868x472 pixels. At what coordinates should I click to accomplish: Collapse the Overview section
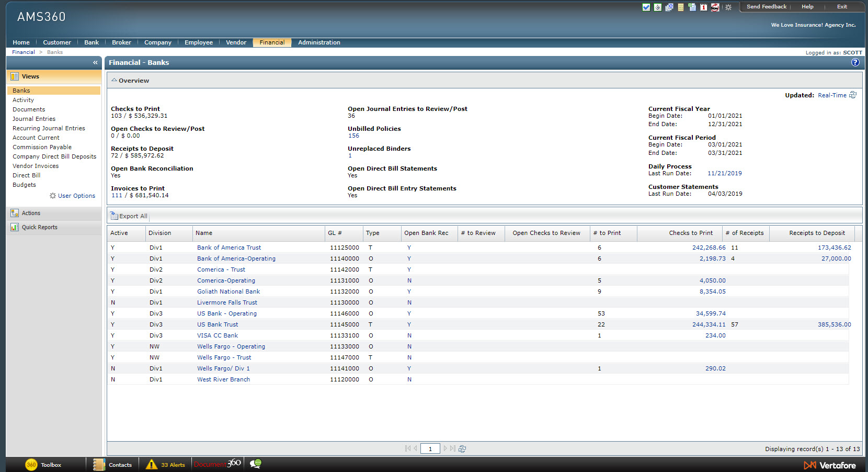coord(115,81)
